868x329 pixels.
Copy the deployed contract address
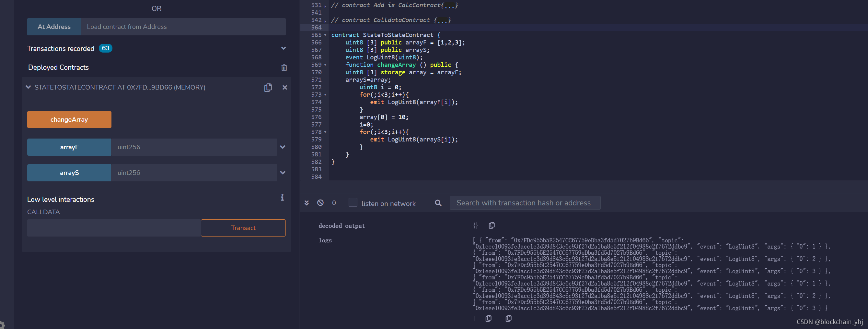(268, 88)
